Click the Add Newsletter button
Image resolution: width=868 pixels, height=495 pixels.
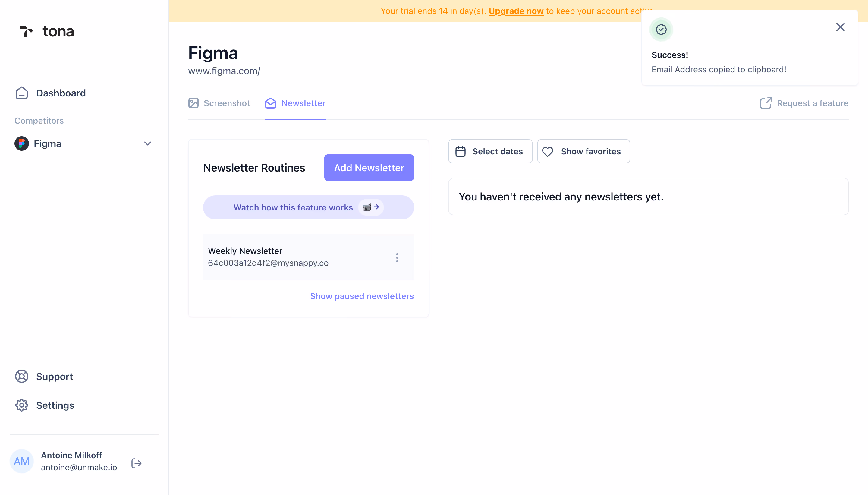(x=369, y=168)
